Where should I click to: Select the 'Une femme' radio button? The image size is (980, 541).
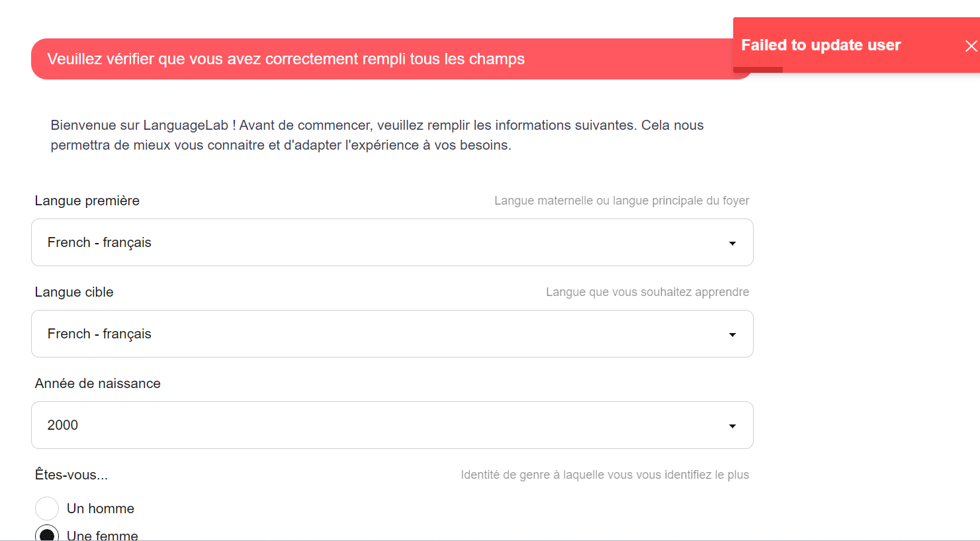(47, 533)
